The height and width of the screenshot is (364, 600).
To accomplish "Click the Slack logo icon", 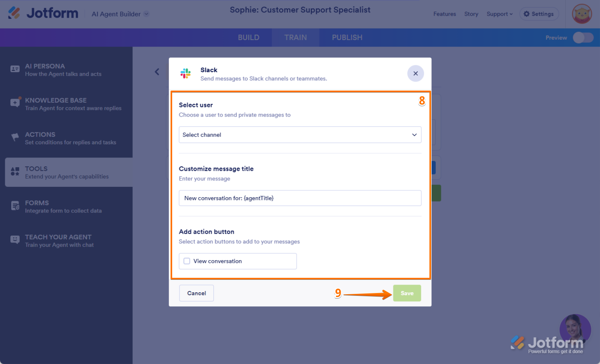I will click(x=185, y=73).
